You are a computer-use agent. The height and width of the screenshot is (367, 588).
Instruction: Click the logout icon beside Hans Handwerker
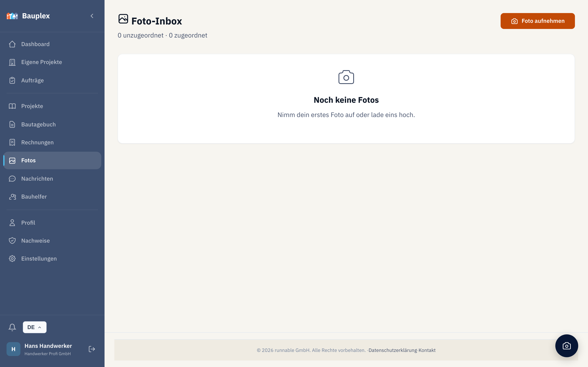[x=92, y=349]
